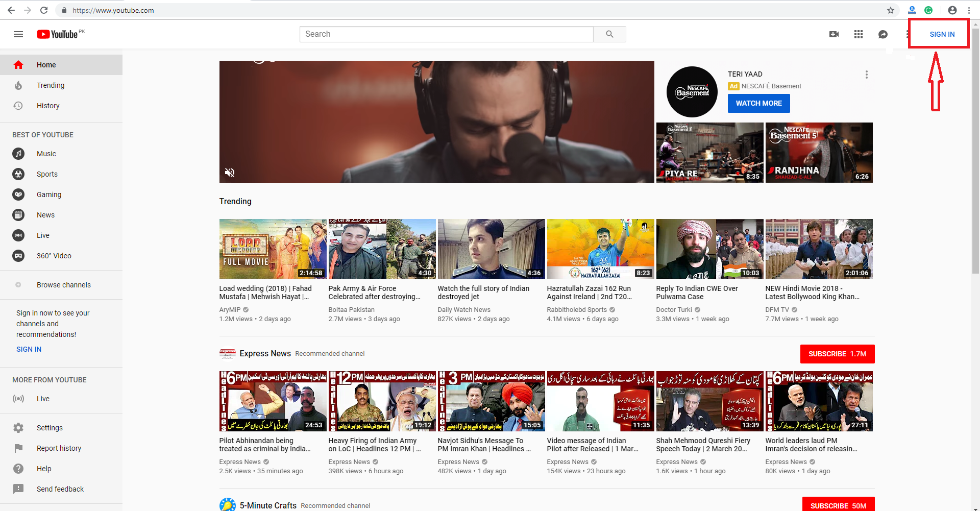Viewport: 980px width, 511px height.
Task: Subscribe to 5-Minute Crafts
Action: coord(838,505)
